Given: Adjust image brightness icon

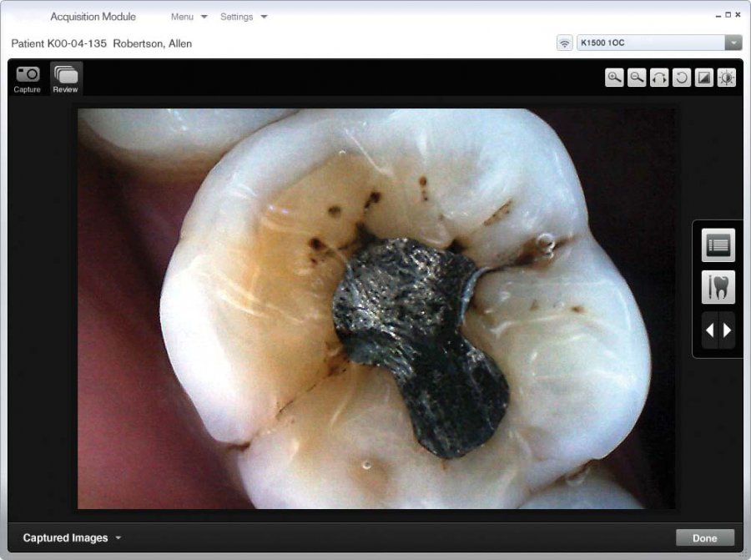Looking at the screenshot, I should tap(727, 78).
